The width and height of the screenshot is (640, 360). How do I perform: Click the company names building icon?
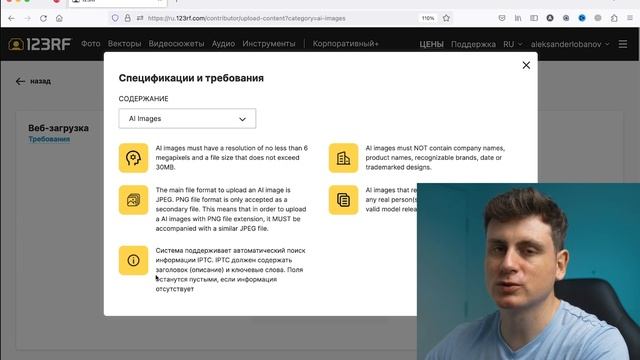tap(343, 158)
